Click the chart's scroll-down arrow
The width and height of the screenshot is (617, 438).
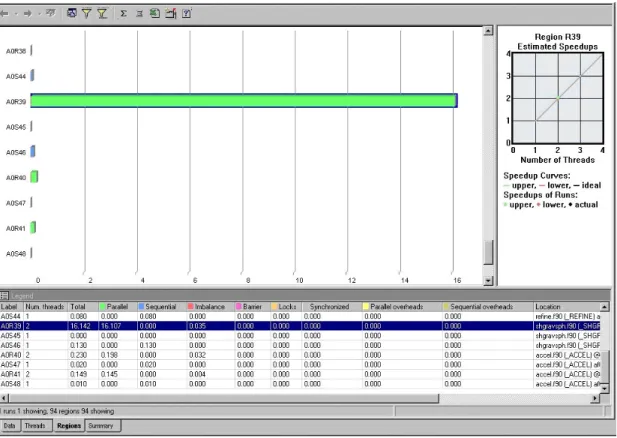click(488, 281)
